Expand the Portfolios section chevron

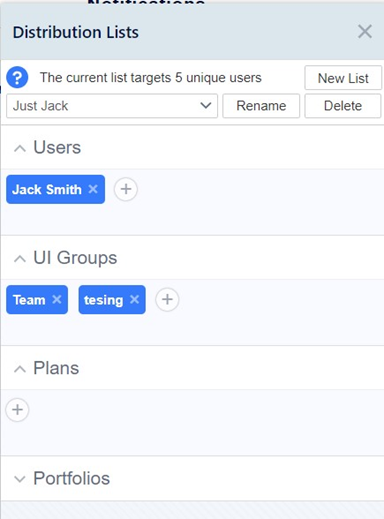[x=20, y=479]
